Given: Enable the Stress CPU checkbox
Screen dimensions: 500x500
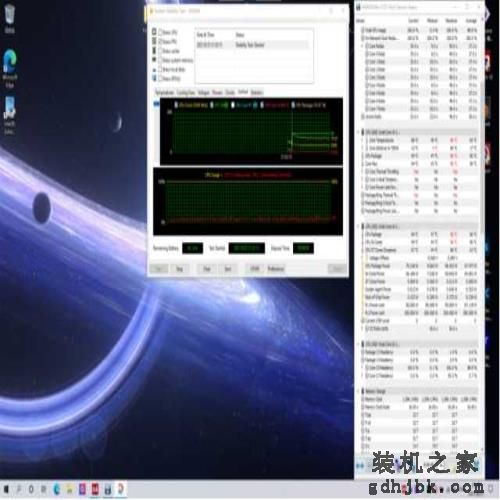Looking at the screenshot, I should (160, 32).
